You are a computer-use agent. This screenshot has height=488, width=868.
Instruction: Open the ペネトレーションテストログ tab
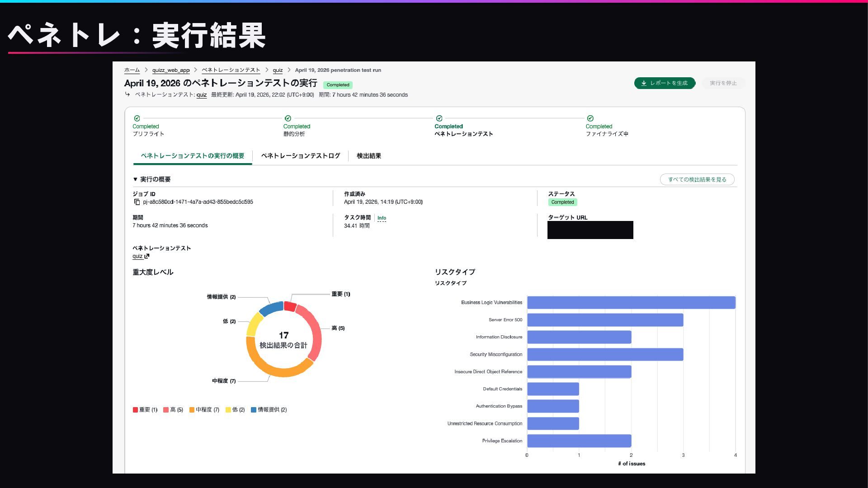(300, 156)
